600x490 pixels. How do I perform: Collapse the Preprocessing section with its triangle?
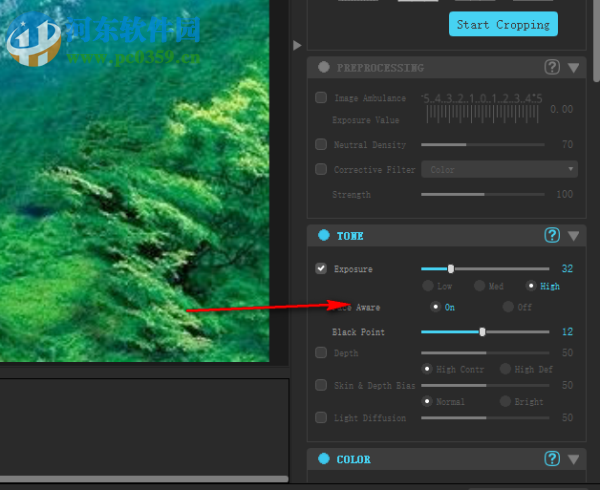574,68
